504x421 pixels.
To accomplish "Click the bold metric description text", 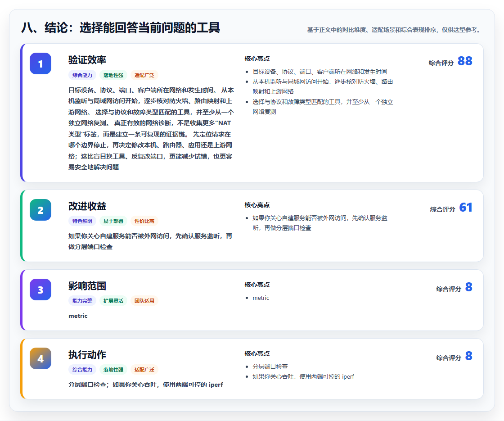I will click(x=78, y=316).
